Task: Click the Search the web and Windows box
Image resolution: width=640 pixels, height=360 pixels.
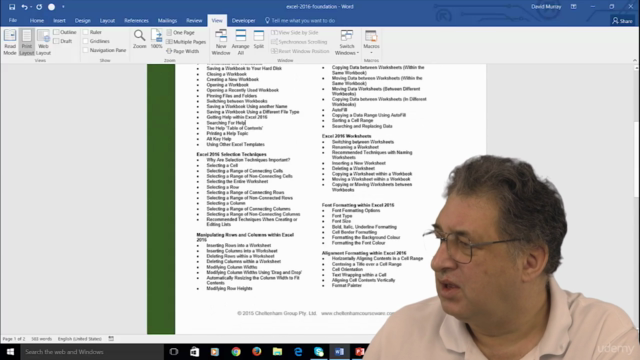Action: pyautogui.click(x=92, y=352)
